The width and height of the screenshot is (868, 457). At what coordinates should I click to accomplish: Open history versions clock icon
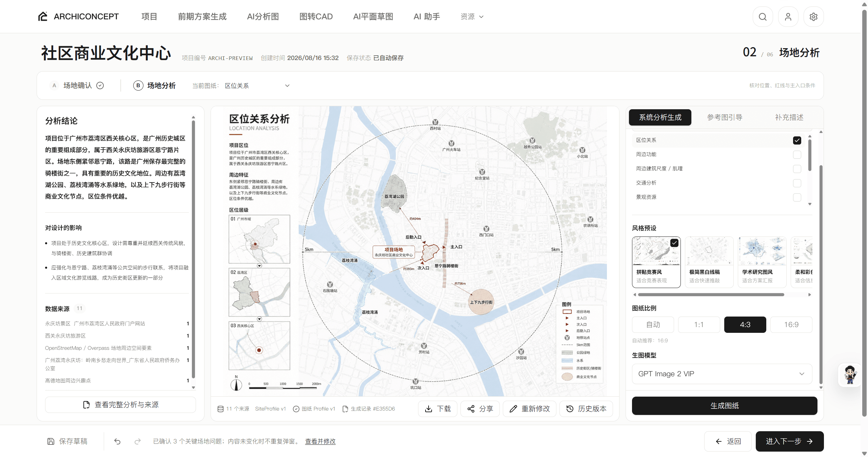click(570, 409)
